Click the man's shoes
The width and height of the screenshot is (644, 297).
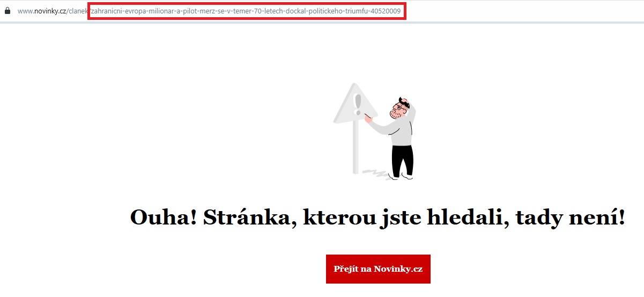402,177
